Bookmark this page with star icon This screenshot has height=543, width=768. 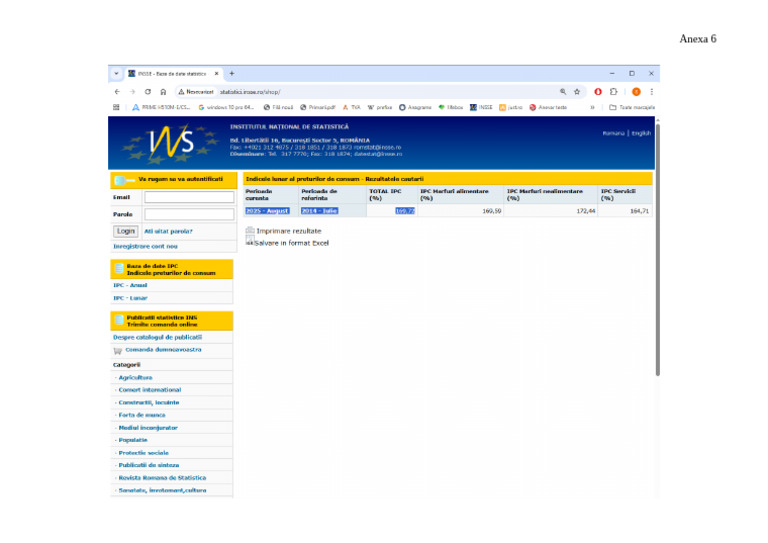point(577,92)
